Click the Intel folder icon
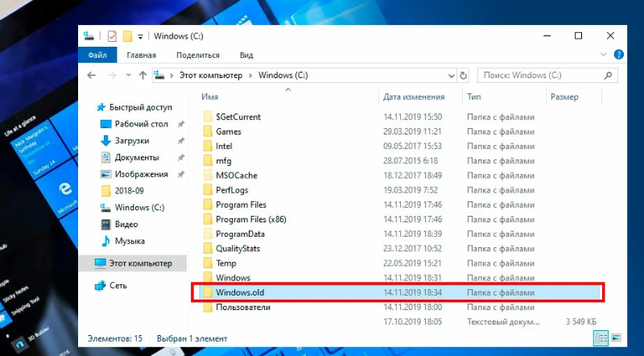This screenshot has height=356, width=644. point(208,146)
